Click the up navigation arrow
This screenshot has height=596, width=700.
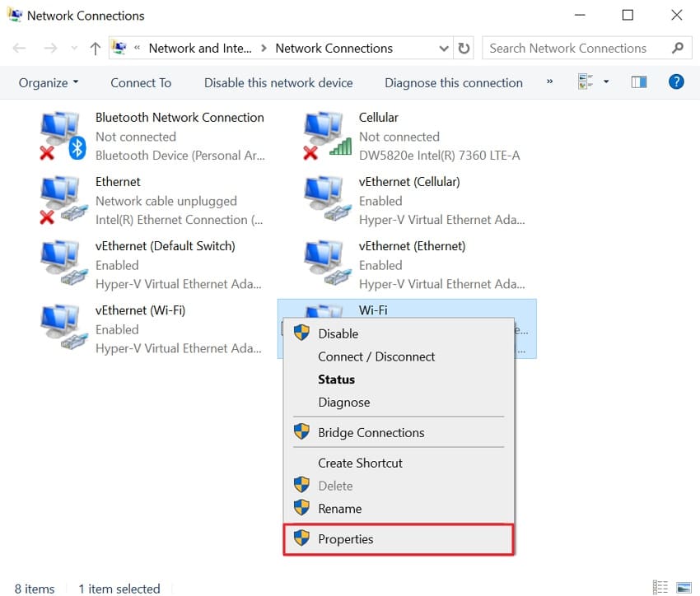coord(95,48)
